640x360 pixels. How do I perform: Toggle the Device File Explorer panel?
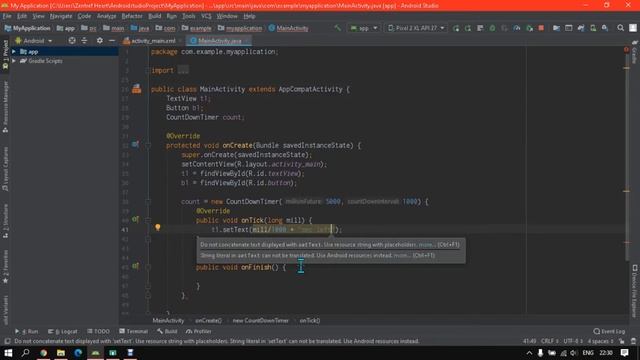pos(635,291)
